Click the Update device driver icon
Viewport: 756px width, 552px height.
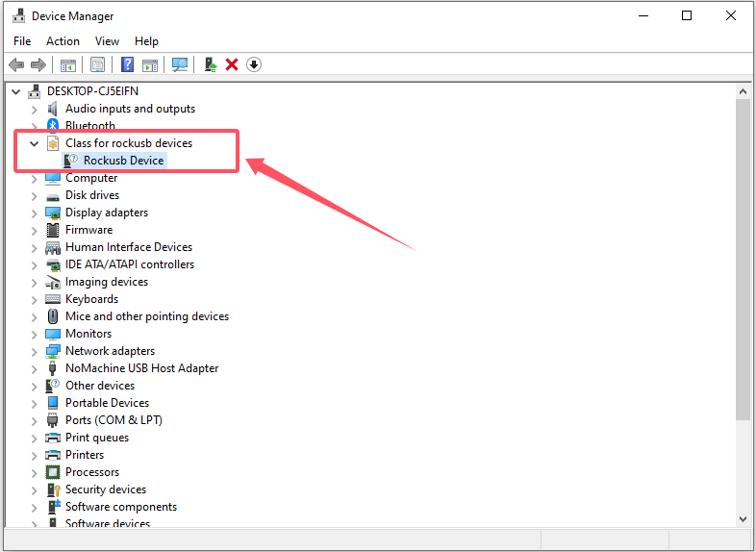click(x=210, y=64)
